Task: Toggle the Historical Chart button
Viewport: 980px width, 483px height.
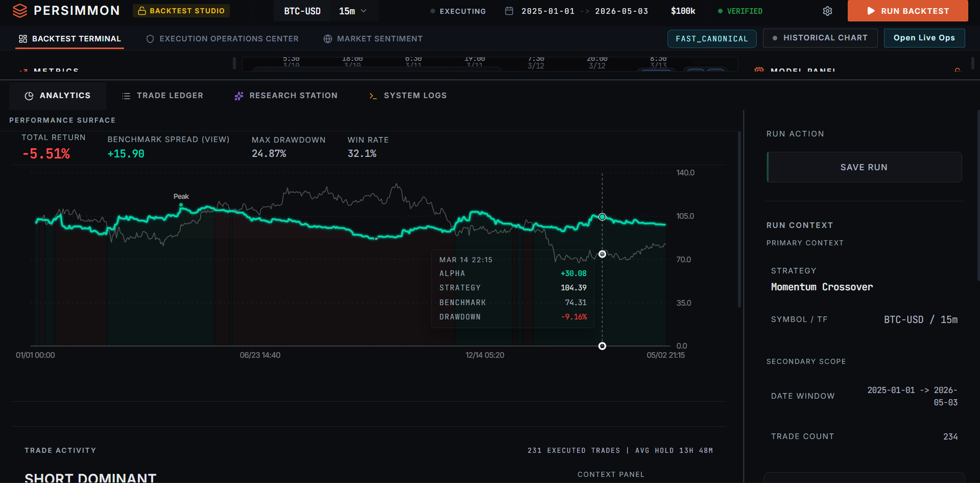Action: [820, 38]
